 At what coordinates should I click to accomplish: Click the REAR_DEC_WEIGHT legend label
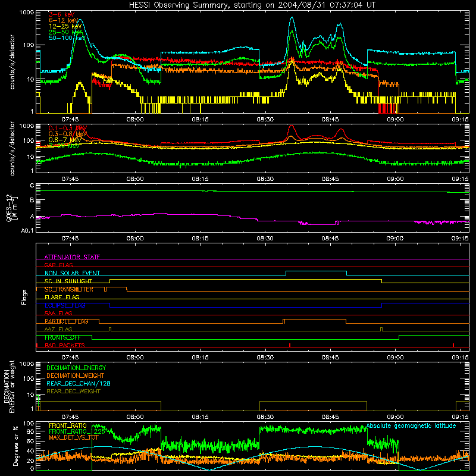73,392
